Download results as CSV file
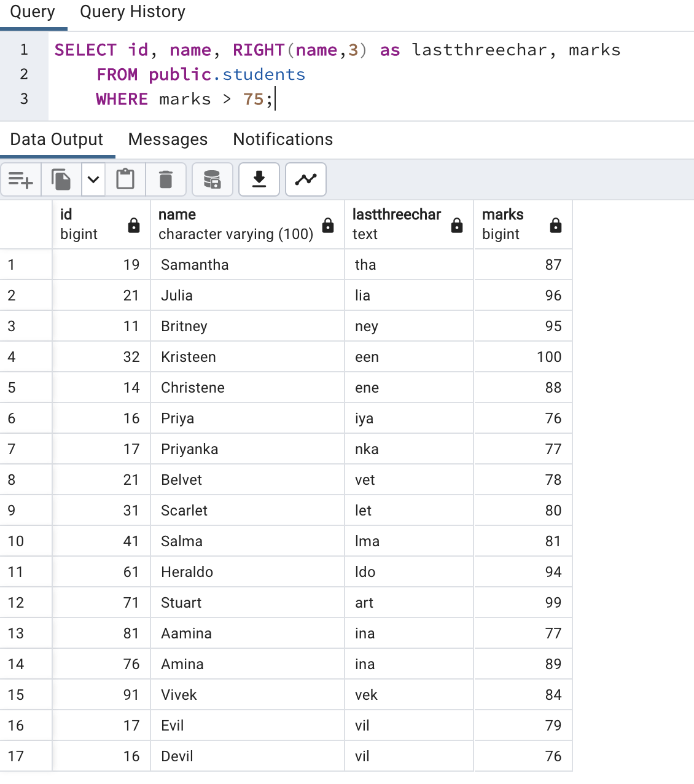 (259, 179)
